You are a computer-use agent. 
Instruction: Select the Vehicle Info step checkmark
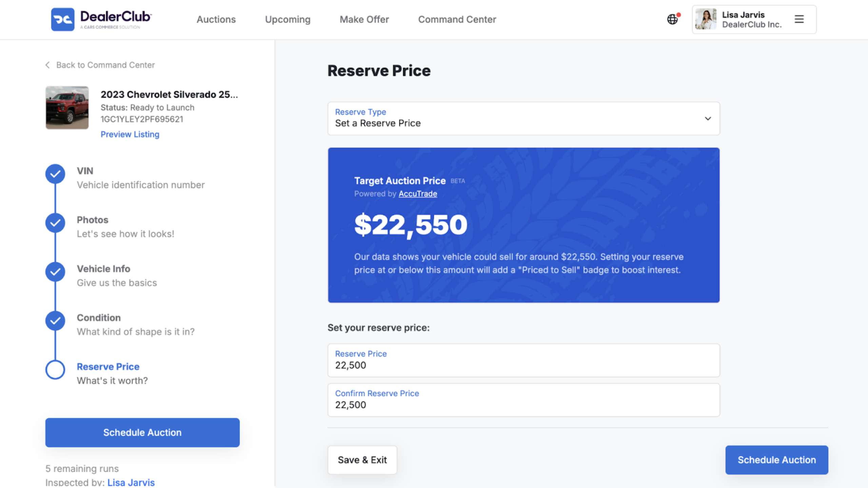tap(55, 272)
